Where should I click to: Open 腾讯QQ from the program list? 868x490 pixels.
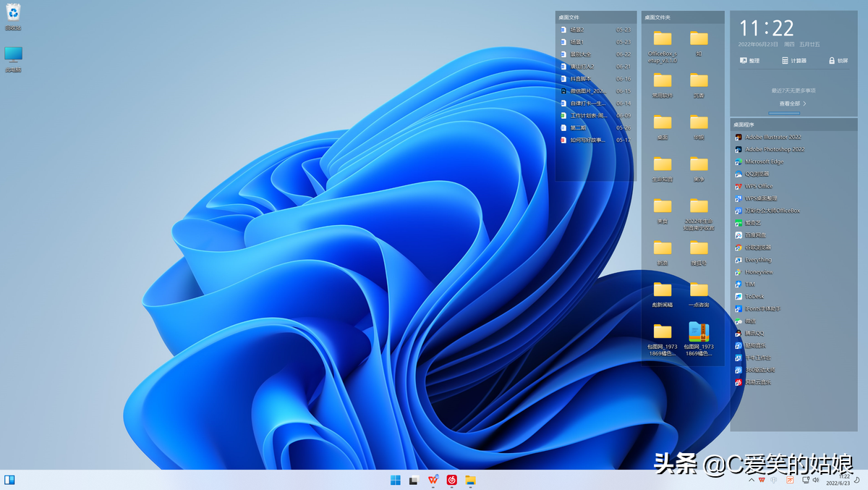coord(749,334)
